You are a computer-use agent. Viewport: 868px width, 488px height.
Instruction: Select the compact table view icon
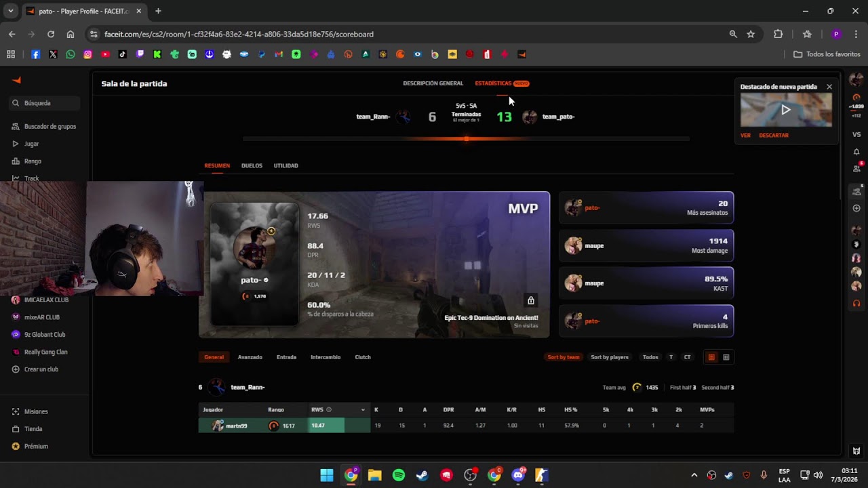(x=711, y=357)
